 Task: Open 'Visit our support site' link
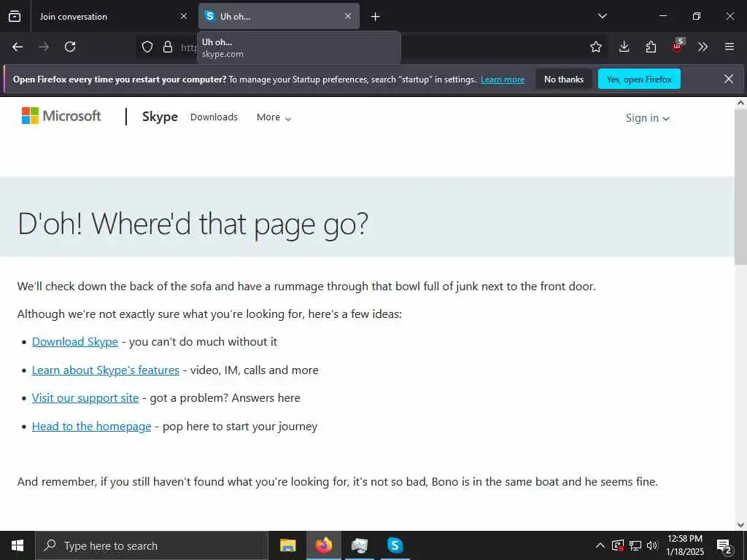coord(85,398)
